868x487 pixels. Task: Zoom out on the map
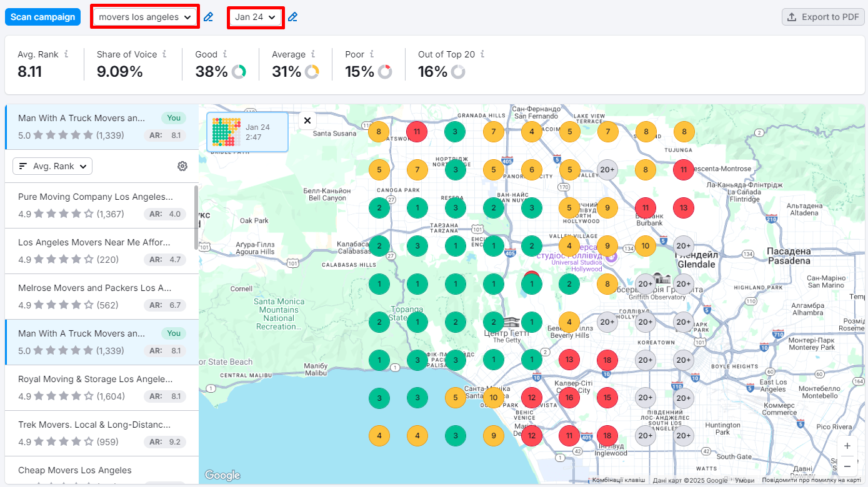[847, 466]
